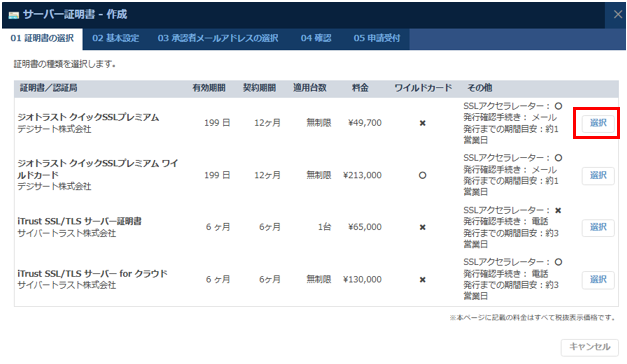Switch to 01 証明書の選択 tab

pyautogui.click(x=42, y=38)
